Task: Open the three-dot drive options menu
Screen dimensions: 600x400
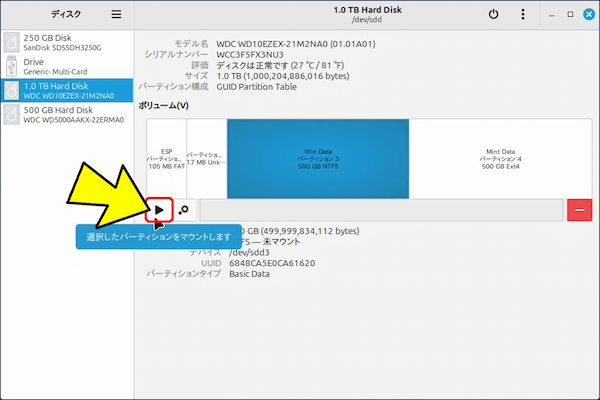Action: [x=522, y=14]
